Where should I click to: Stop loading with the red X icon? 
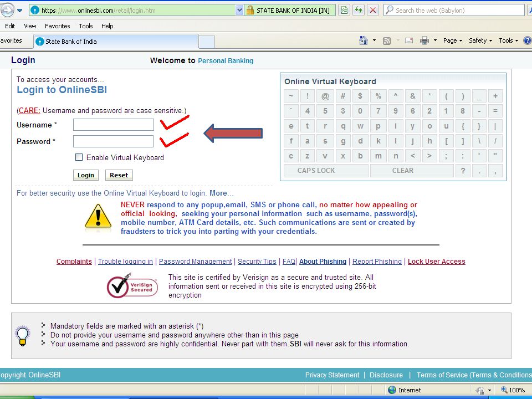pyautogui.click(x=373, y=10)
